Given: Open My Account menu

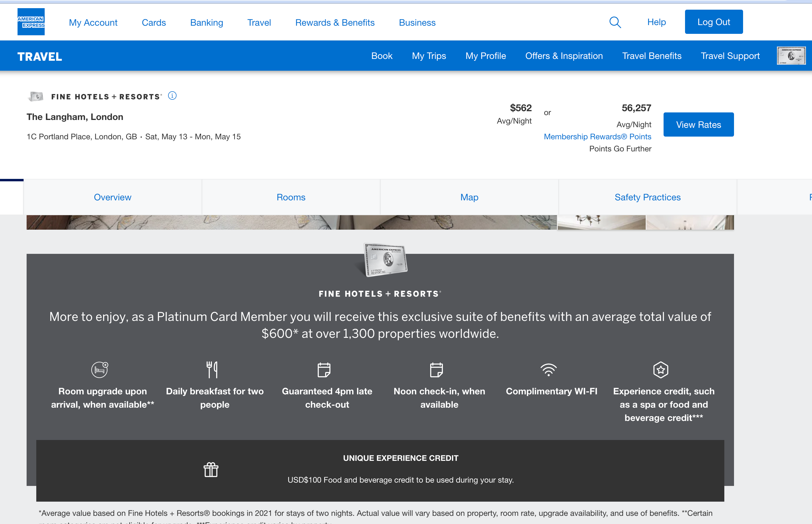Looking at the screenshot, I should (x=93, y=22).
